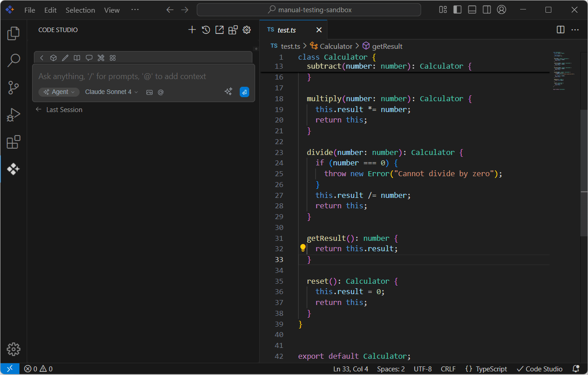Click the manual-testing-sandbox command center search

pyautogui.click(x=309, y=10)
